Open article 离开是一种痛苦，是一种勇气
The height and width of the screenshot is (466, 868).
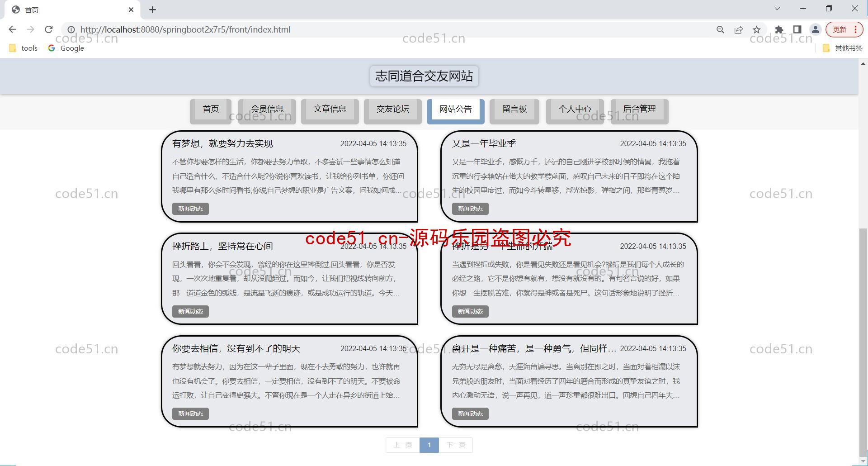534,348
